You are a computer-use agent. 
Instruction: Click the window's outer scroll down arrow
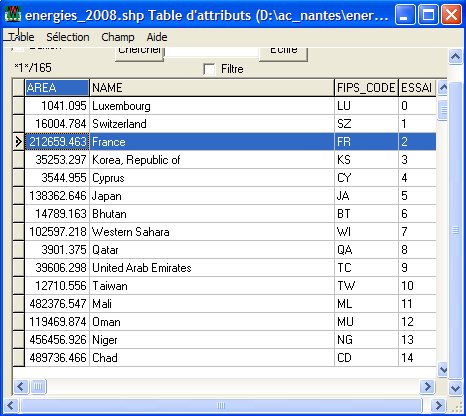pos(455,388)
